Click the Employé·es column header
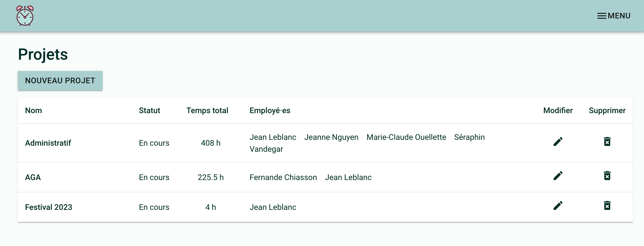Screen dimensions: 644x246 tap(270, 110)
